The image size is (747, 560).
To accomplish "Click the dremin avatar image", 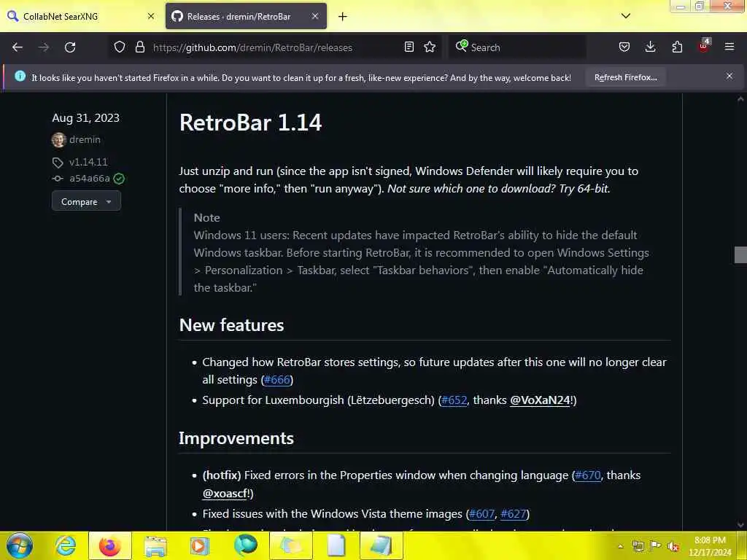I will click(x=58, y=140).
